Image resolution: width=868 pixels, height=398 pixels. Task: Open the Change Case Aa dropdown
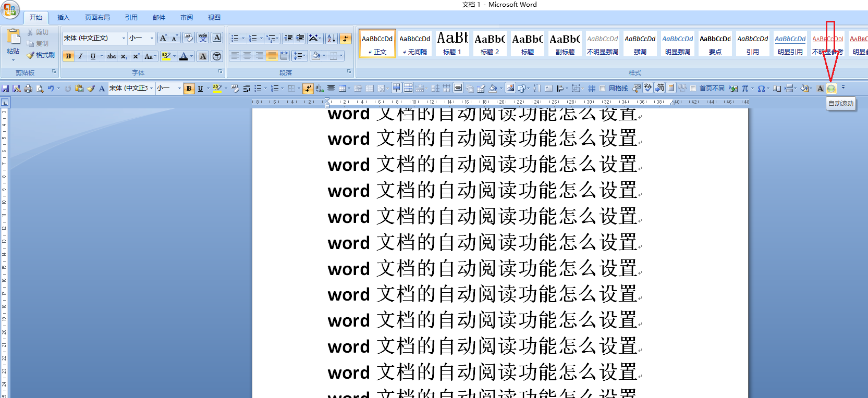(150, 56)
